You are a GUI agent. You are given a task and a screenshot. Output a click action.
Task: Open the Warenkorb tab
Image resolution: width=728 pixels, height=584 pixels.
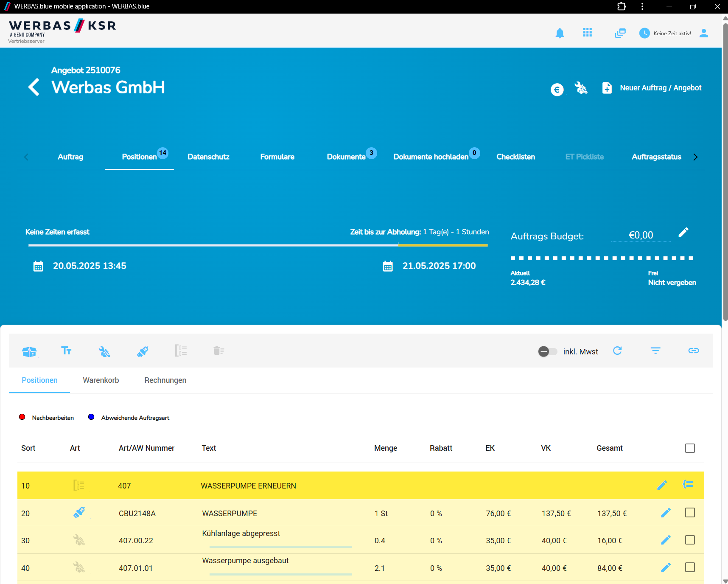tap(101, 380)
